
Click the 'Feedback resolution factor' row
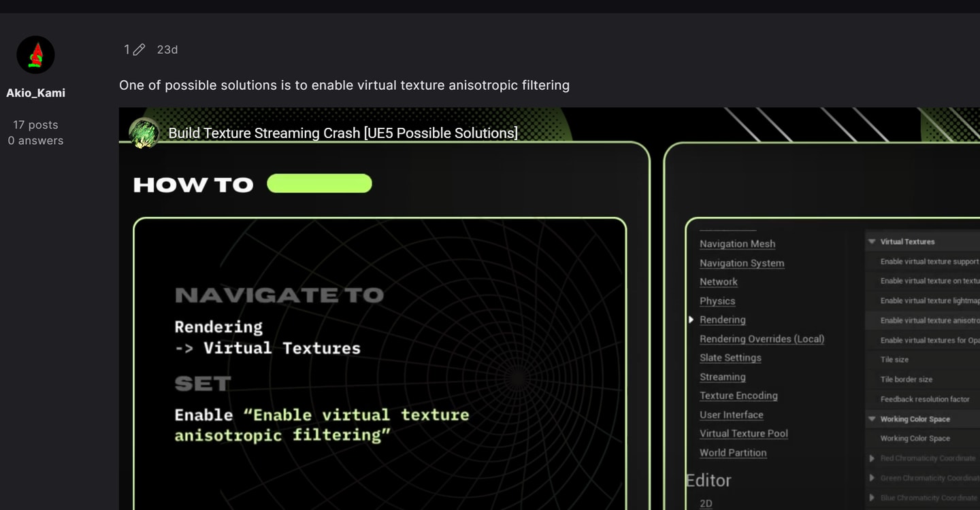click(923, 399)
